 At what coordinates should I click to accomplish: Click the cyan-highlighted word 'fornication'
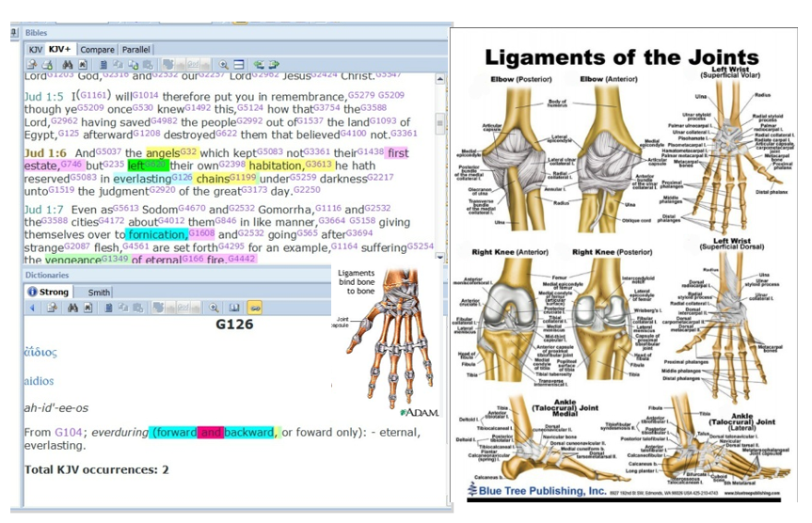tap(157, 234)
